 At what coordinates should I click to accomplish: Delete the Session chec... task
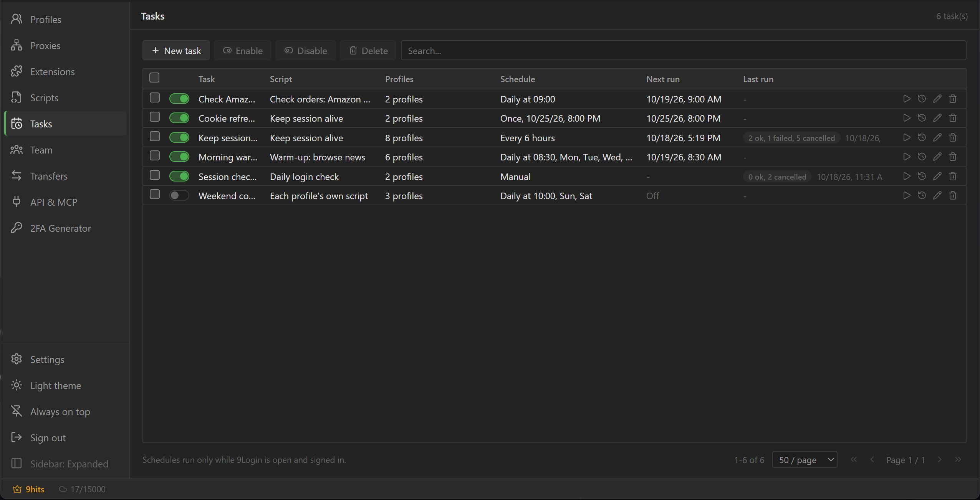coord(953,177)
